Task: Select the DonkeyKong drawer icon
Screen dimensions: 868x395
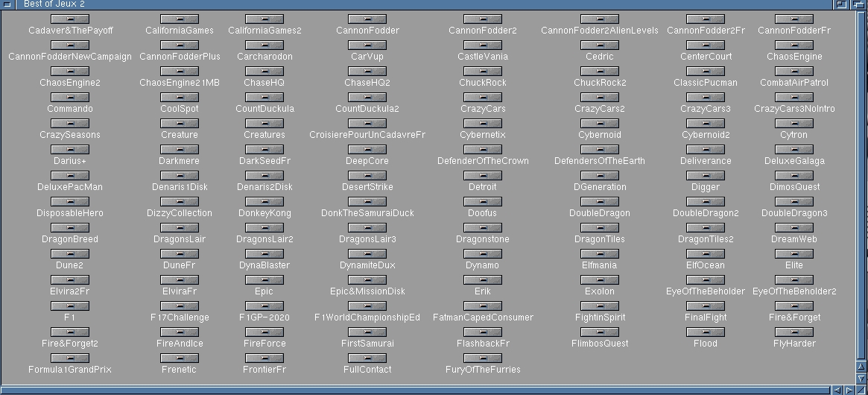Action: 264,201
